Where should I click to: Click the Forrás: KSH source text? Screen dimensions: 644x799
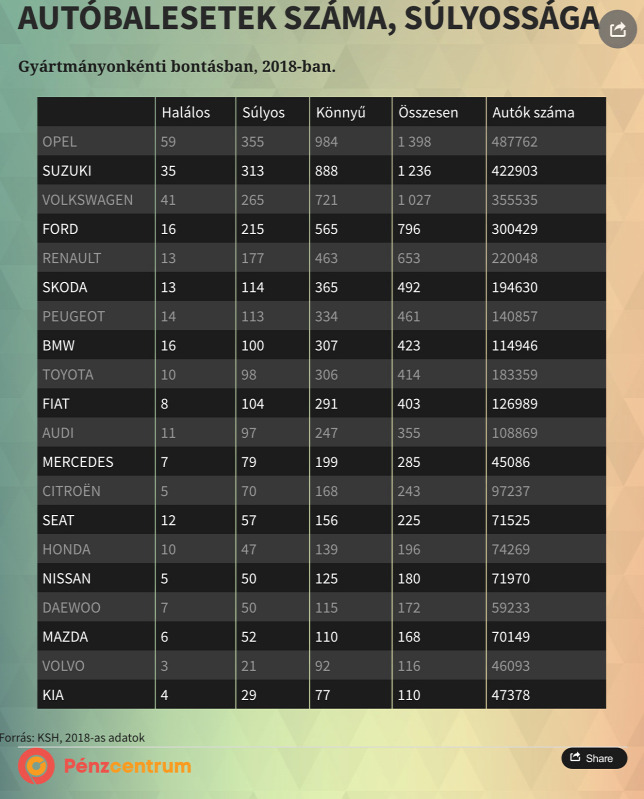click(72, 737)
